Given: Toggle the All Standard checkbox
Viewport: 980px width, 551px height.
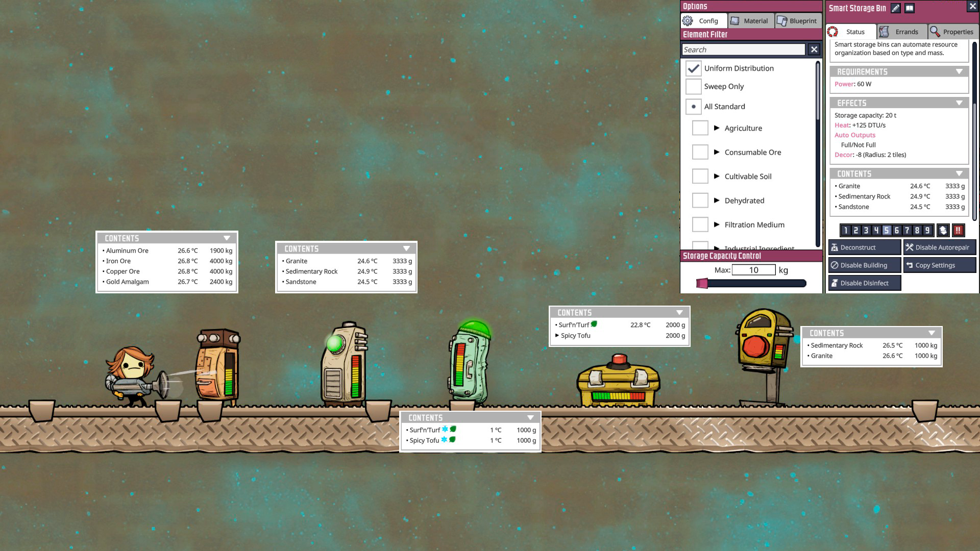Looking at the screenshot, I should (x=693, y=107).
